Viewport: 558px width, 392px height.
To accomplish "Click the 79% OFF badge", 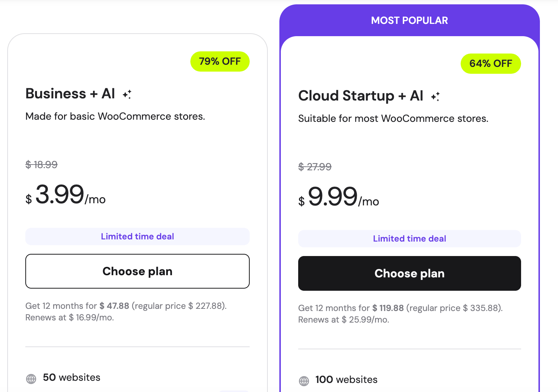I will (x=220, y=61).
